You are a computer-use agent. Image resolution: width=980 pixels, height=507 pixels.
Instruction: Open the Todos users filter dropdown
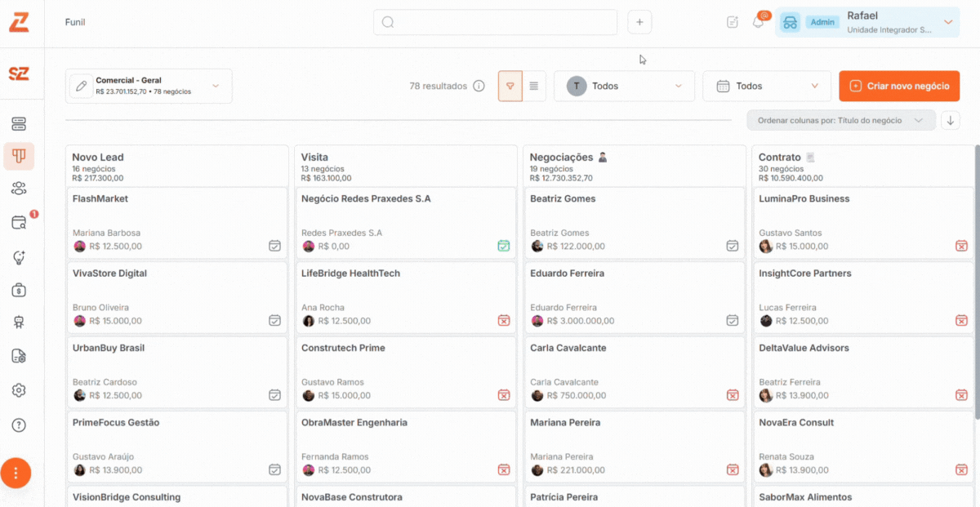coord(624,86)
